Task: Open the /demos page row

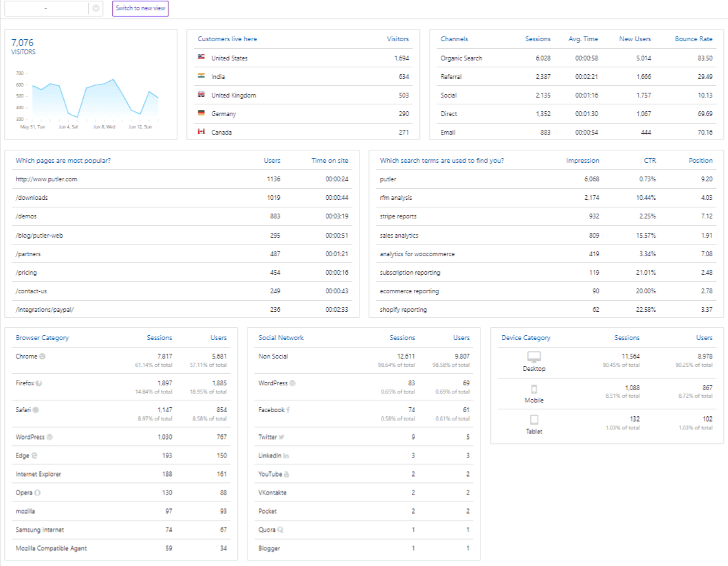Action: pyautogui.click(x=182, y=216)
